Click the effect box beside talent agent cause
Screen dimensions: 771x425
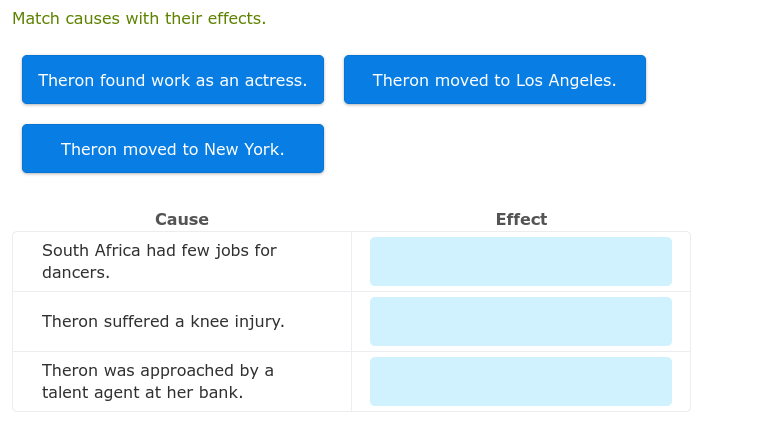coord(520,381)
